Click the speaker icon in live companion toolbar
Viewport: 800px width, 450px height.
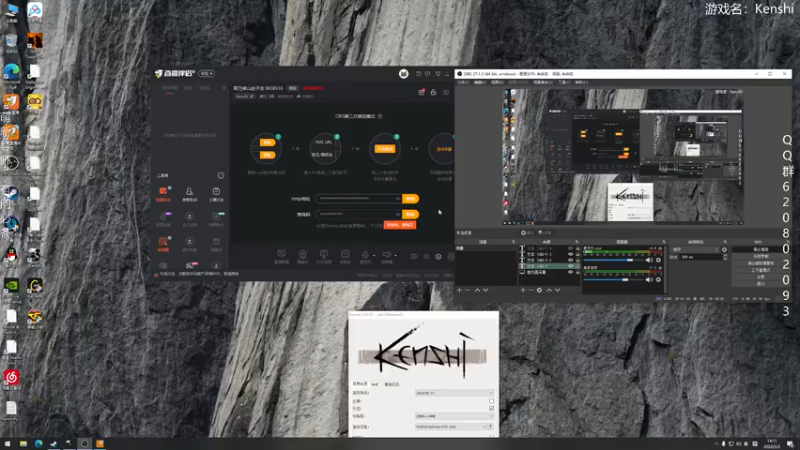pyautogui.click(x=387, y=255)
